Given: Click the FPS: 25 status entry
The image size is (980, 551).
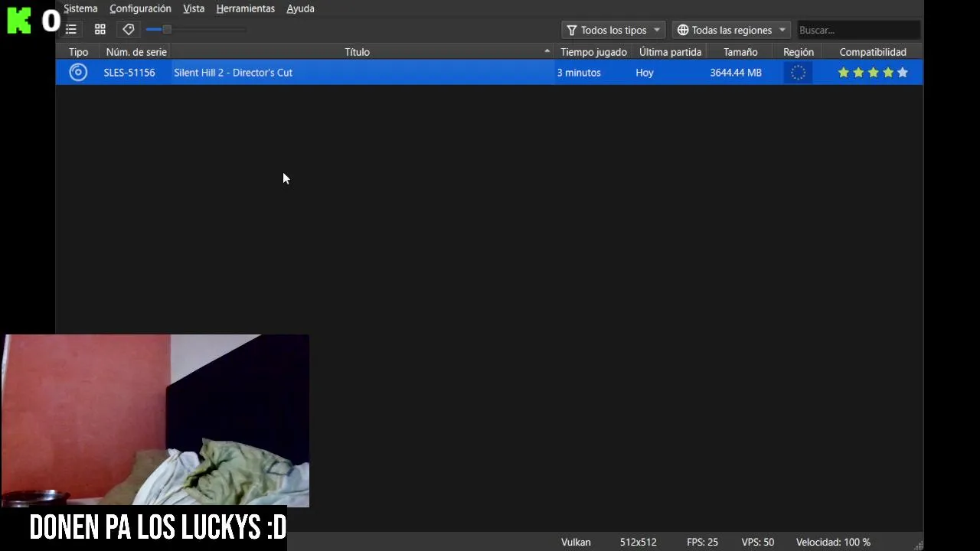Looking at the screenshot, I should (702, 542).
